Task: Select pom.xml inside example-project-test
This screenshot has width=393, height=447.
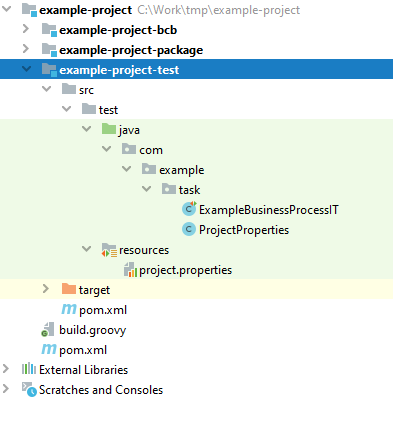Action: coord(103,310)
